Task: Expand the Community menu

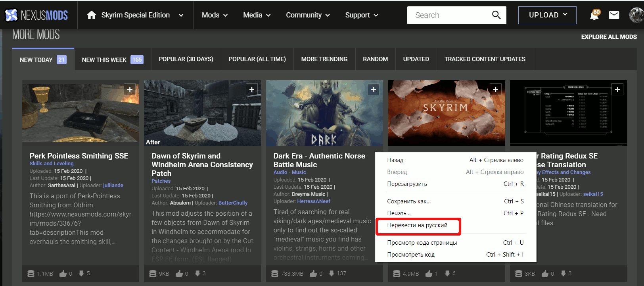Action: coord(308,15)
